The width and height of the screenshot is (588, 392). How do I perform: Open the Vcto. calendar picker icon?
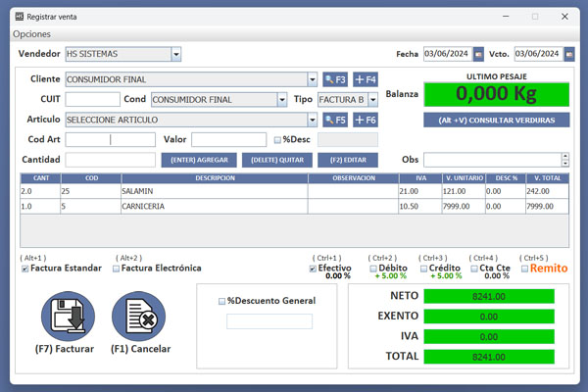pos(569,54)
